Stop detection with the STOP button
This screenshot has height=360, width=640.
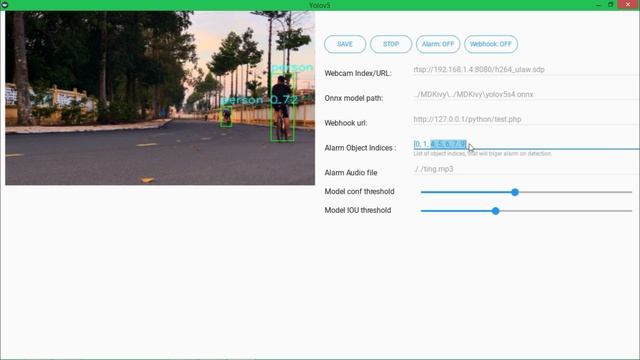click(x=391, y=44)
